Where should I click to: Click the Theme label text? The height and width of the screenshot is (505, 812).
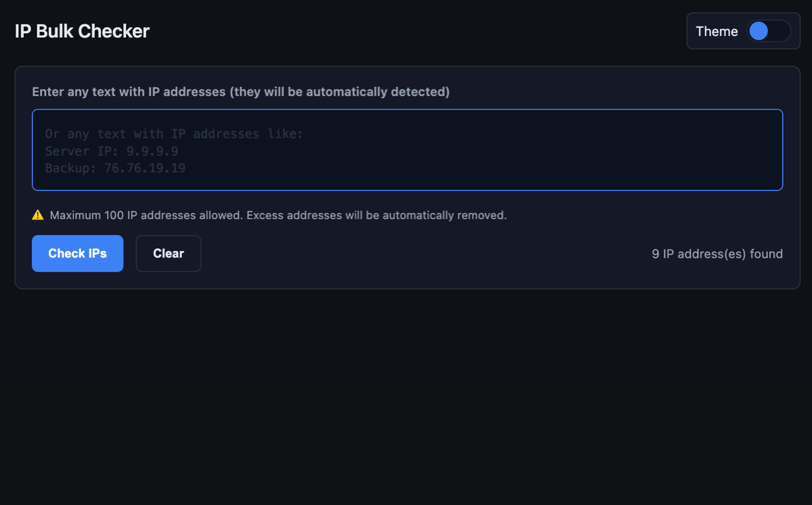(x=717, y=31)
